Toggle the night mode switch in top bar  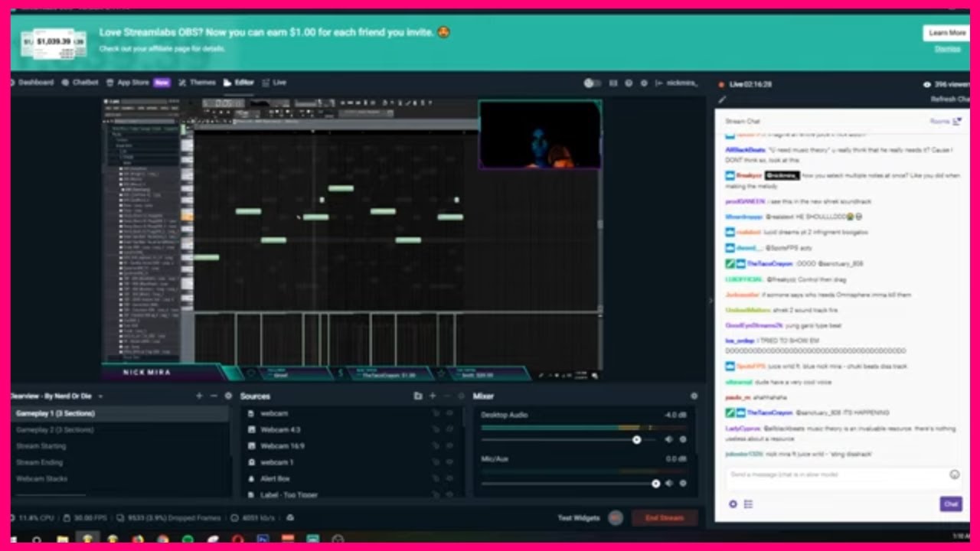click(x=593, y=83)
